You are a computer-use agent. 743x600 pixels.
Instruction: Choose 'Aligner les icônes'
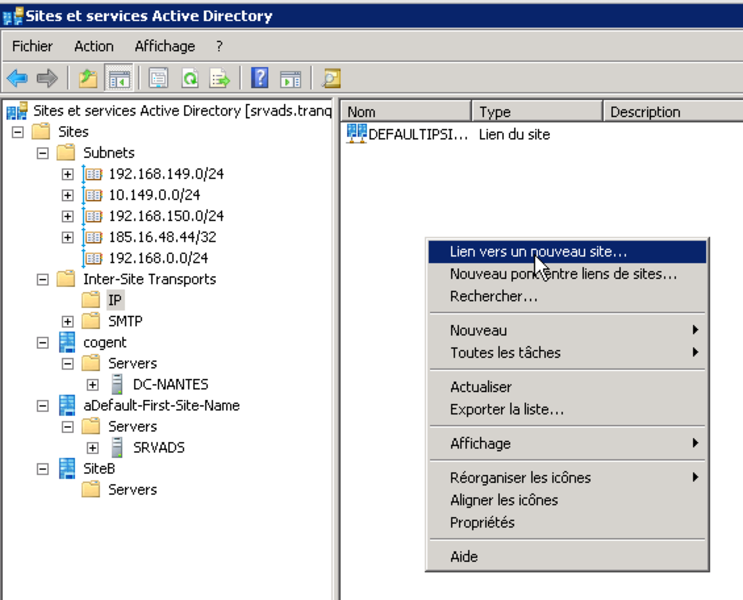[567, 500]
